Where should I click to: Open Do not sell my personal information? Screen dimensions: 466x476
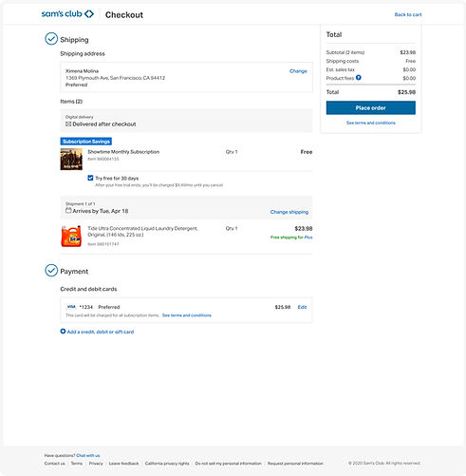(228, 464)
